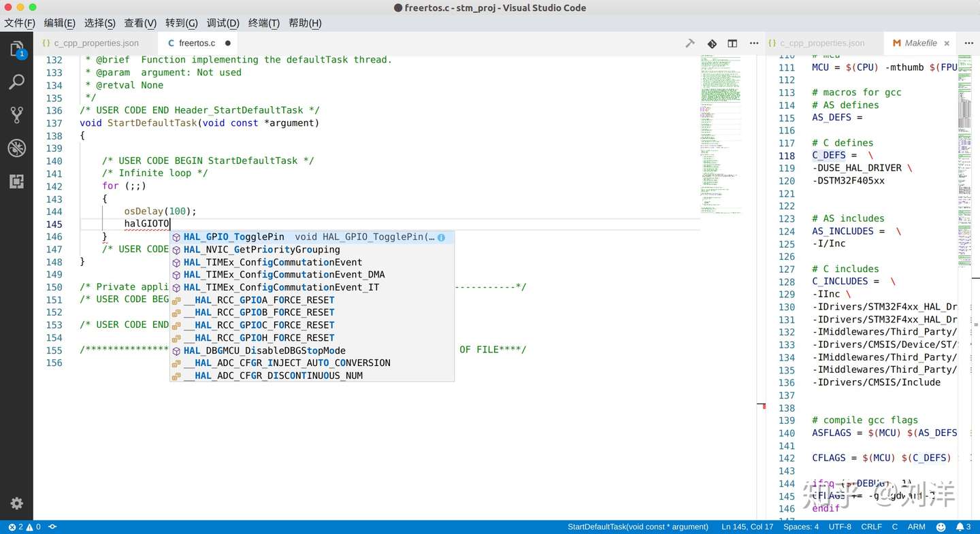Choose __HAL_RCC_GPIOC_FORCE_RESET suggestion
This screenshot has height=534, width=980.
[x=312, y=325]
